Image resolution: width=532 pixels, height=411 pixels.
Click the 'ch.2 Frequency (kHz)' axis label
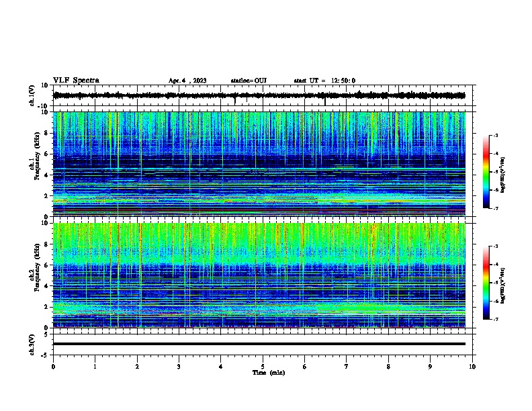pos(35,267)
